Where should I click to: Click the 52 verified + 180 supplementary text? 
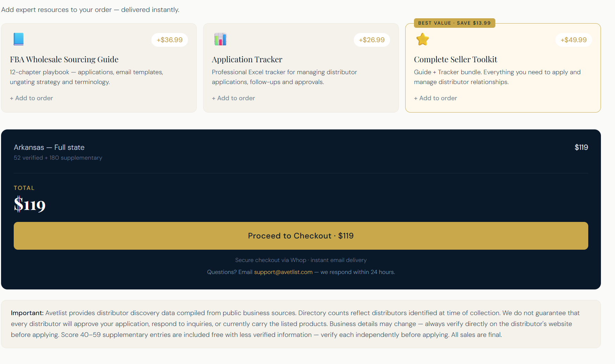point(58,158)
